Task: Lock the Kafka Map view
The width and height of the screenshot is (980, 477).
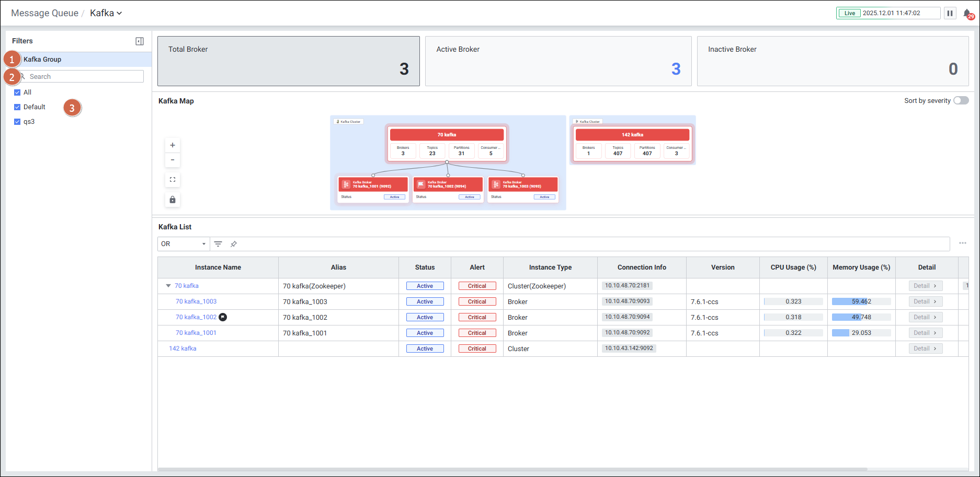Action: tap(173, 200)
